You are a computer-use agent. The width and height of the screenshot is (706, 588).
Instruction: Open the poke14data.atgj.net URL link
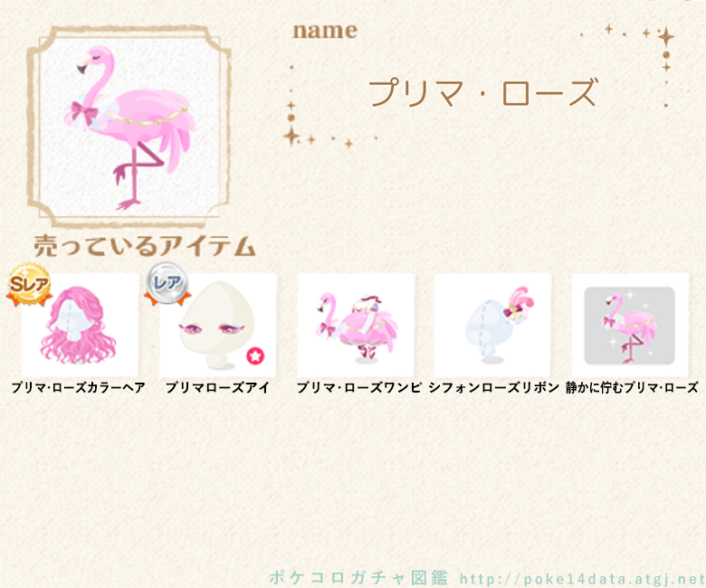(x=582, y=579)
